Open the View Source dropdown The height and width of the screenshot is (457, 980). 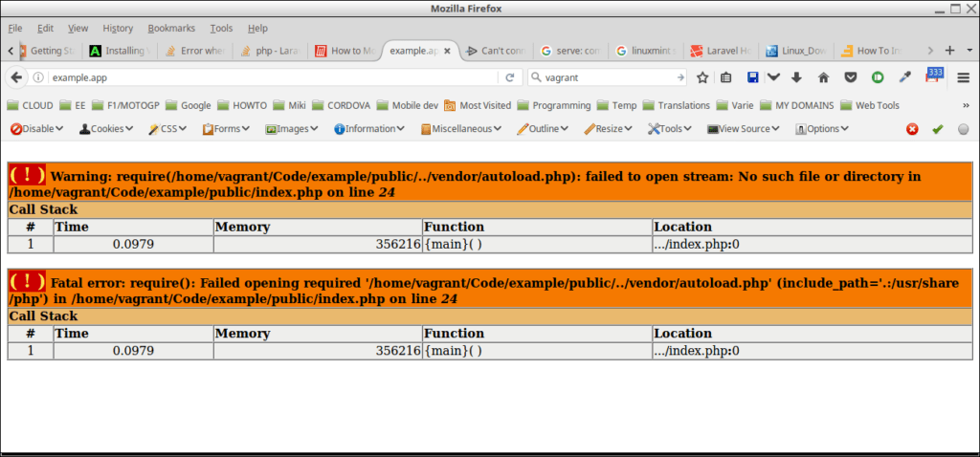744,129
